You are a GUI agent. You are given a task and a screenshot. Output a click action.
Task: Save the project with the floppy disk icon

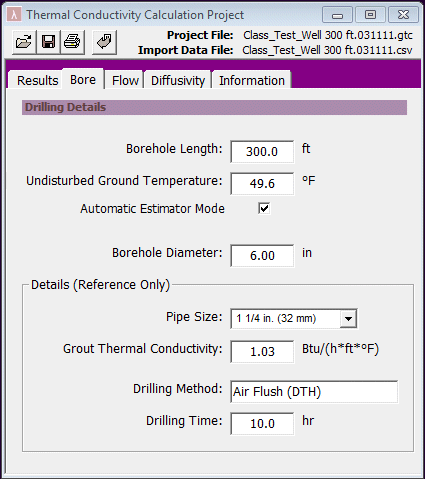[x=48, y=42]
